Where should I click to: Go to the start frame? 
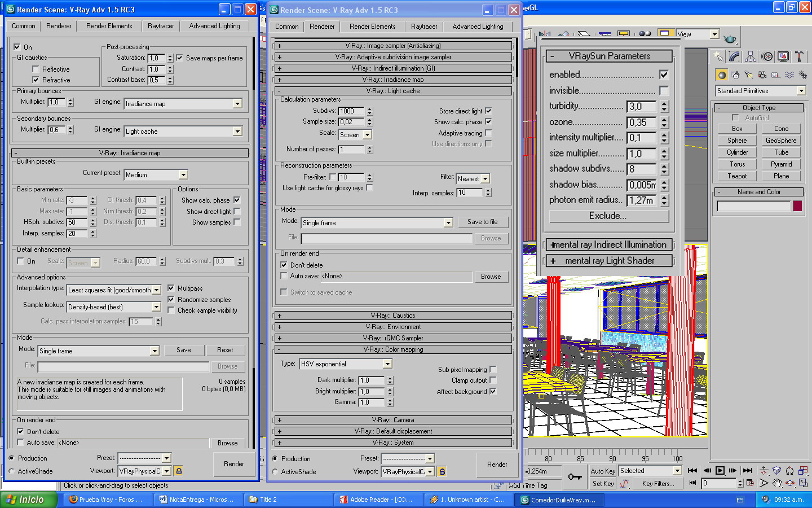pyautogui.click(x=692, y=470)
